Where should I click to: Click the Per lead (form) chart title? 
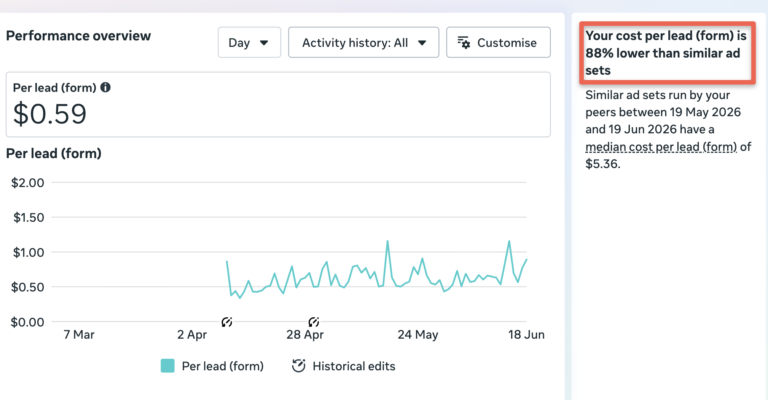pyautogui.click(x=54, y=153)
